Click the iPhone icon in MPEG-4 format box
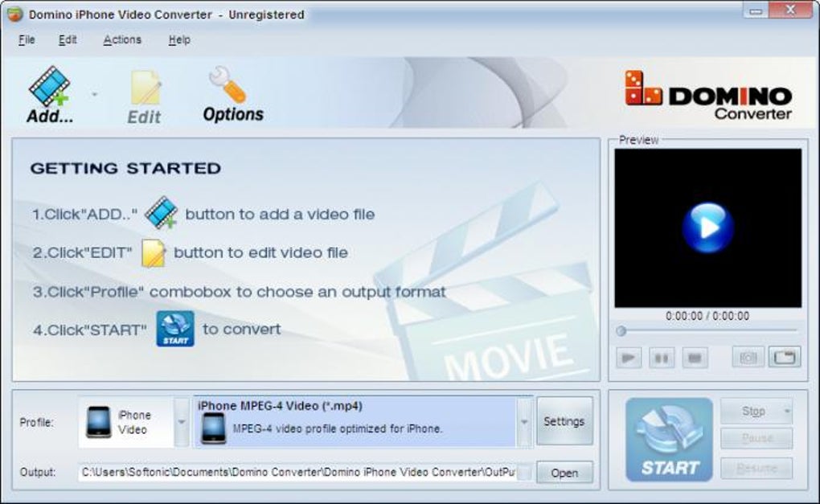820x504 pixels. click(x=213, y=428)
